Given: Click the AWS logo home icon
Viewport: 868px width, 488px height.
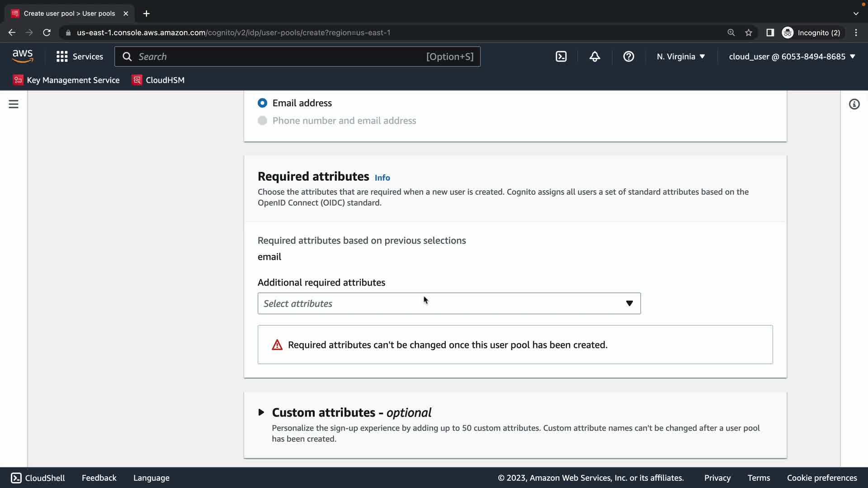Looking at the screenshot, I should coord(23,56).
